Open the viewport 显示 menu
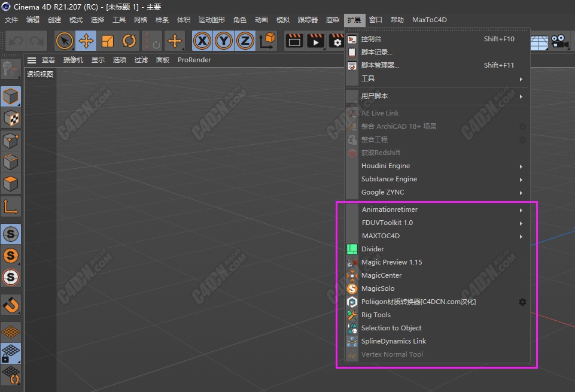This screenshot has width=575, height=392. pos(98,60)
